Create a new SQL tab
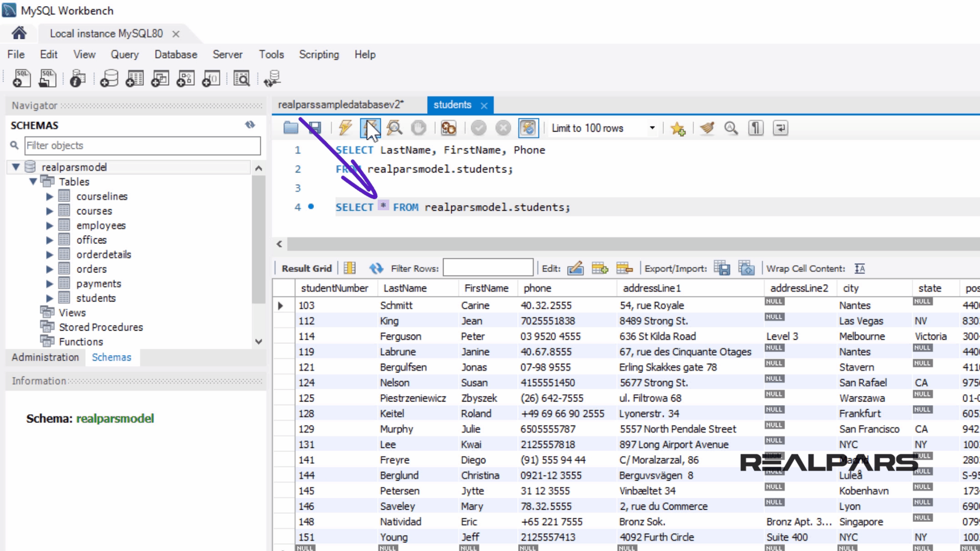Screen dimensions: 980x551 tap(21, 78)
